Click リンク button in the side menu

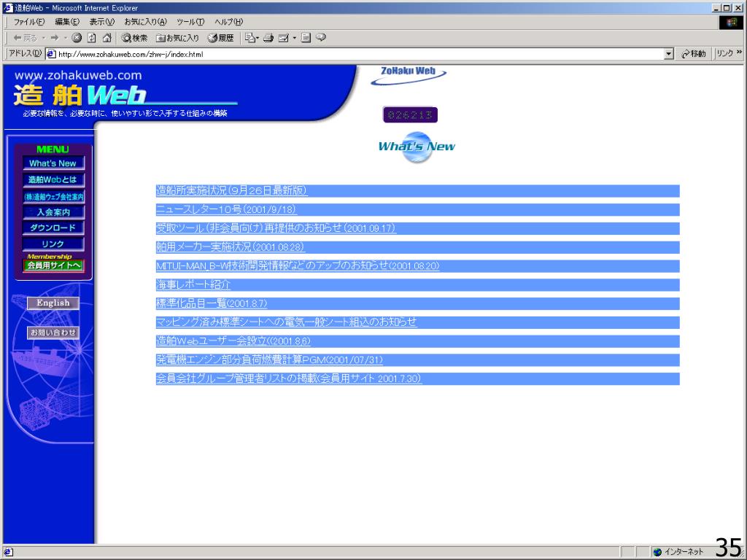tap(53, 244)
